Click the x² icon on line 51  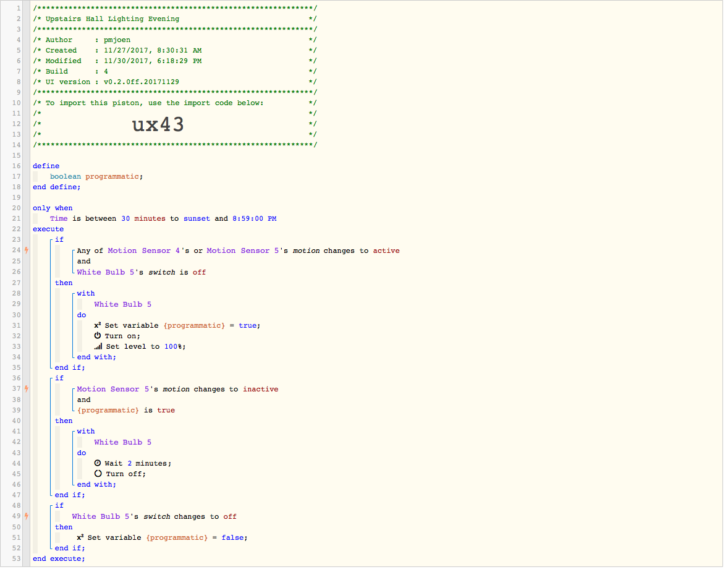(x=80, y=539)
